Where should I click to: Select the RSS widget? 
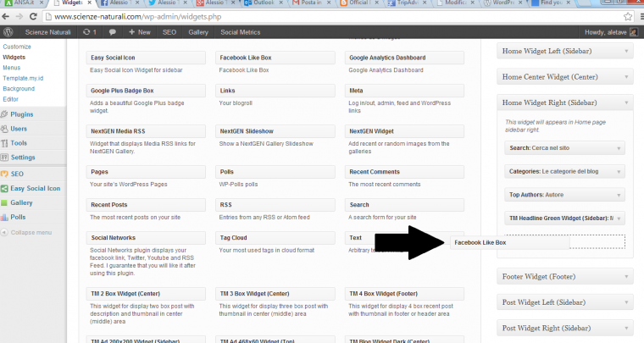tap(275, 205)
